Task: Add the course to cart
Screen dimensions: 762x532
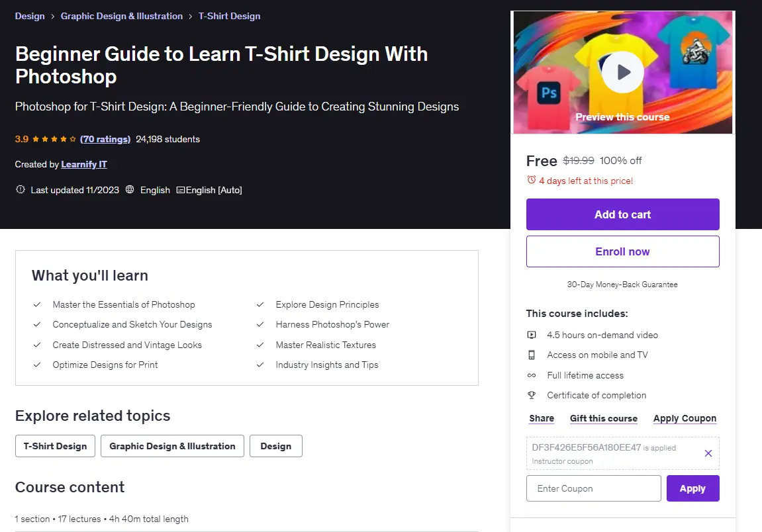Action: tap(622, 214)
